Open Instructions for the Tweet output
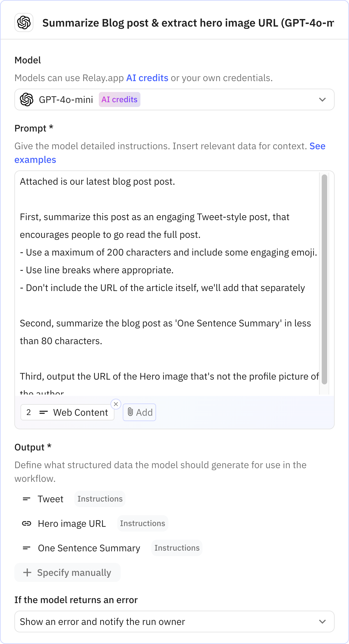349x644 pixels. (x=100, y=499)
